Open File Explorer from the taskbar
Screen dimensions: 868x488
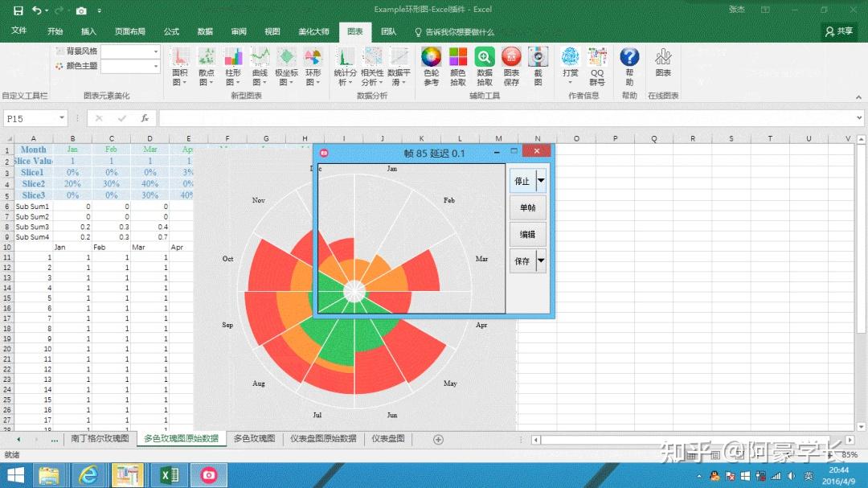point(49,475)
